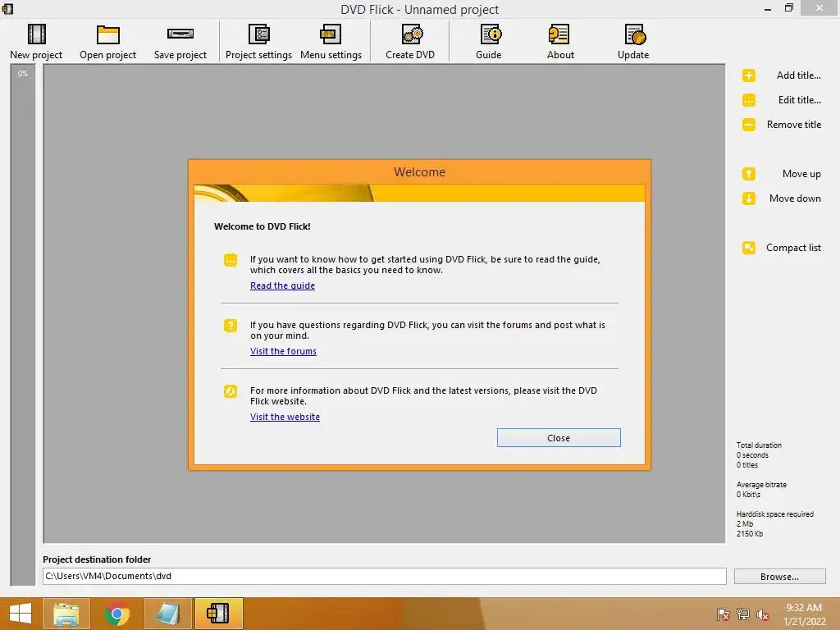Close the Welcome dialog
This screenshot has width=840, height=630.
(559, 438)
